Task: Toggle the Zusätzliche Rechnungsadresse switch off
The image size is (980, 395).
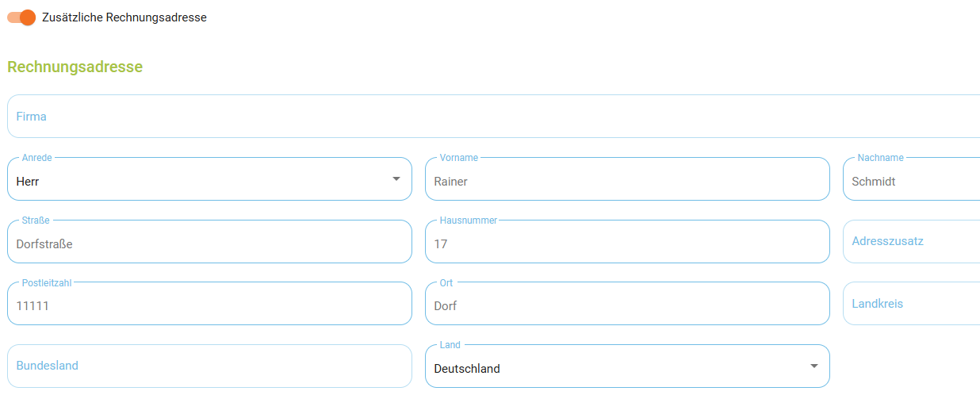Action: point(21,17)
